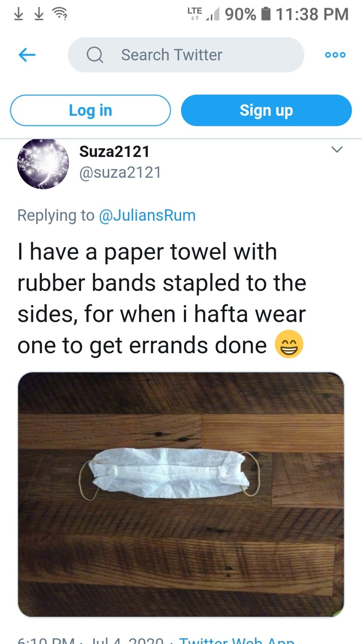Tap the Wi-Fi status icon
Viewport: 362px width, 644px height.
point(60,14)
